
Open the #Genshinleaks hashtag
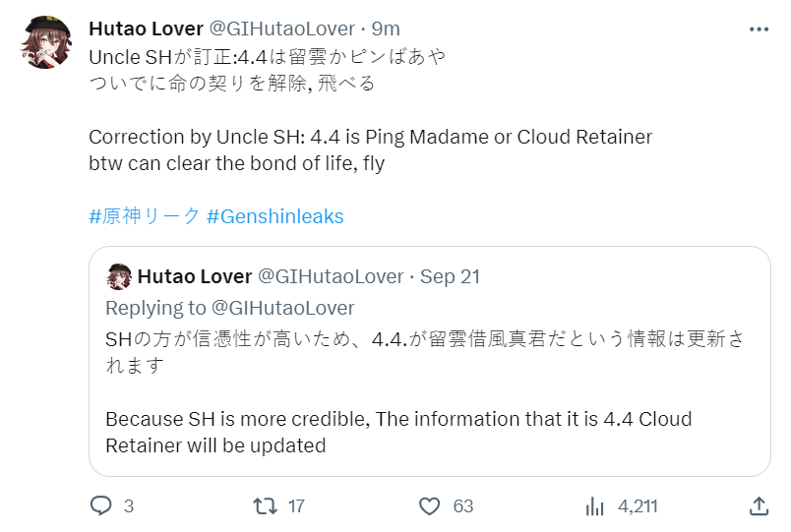click(275, 216)
